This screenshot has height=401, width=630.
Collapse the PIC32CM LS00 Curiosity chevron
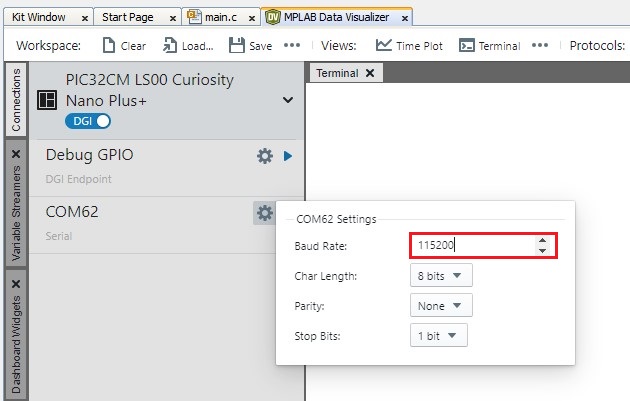coord(288,100)
